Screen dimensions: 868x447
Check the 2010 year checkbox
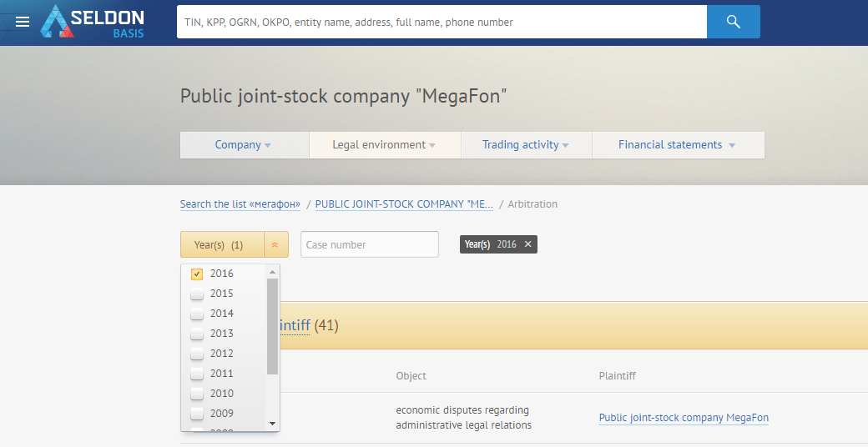click(197, 394)
